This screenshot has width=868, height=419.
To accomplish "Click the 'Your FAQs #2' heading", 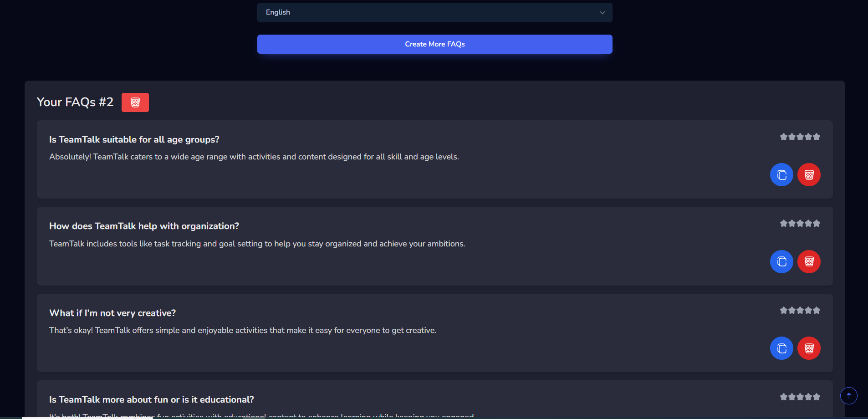I will [75, 102].
